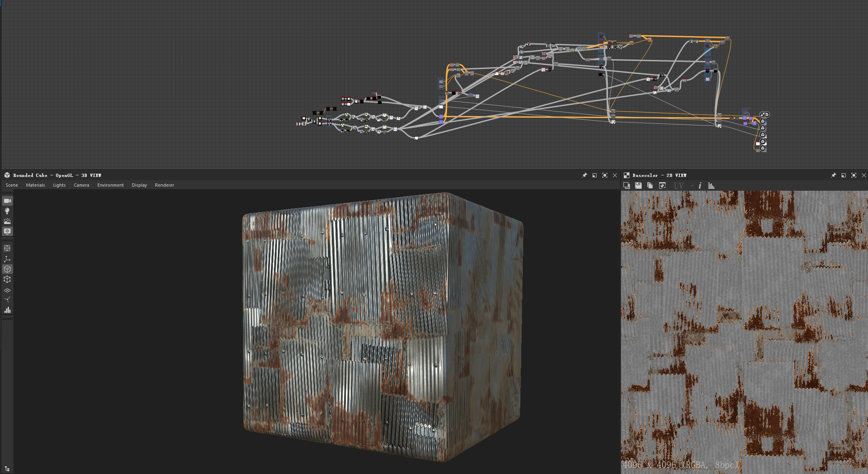868x474 pixels.
Task: Open the Lights menu
Action: (59, 185)
